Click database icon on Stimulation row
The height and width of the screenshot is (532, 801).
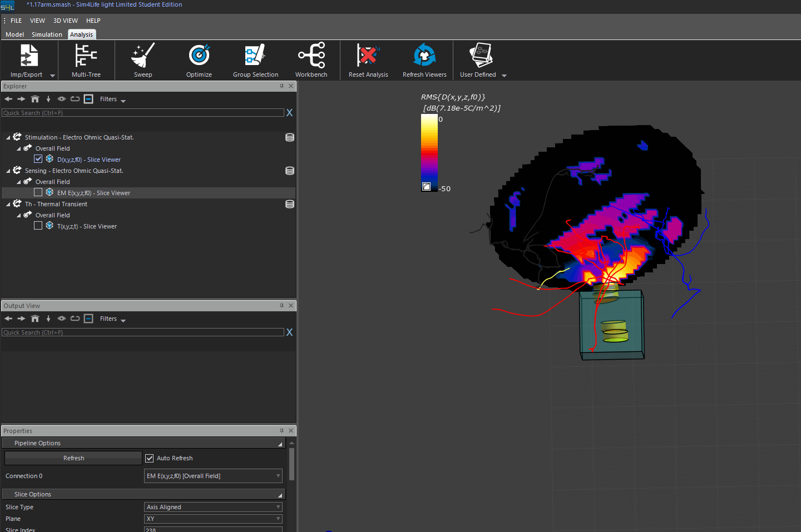point(290,137)
